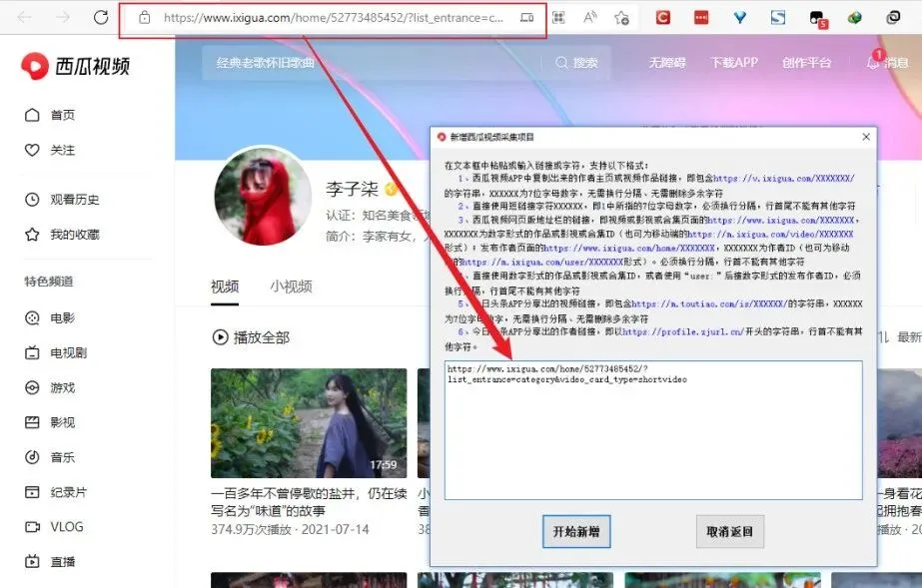Click the 李子柒 channel name text
Image resolution: width=922 pixels, height=588 pixels.
coord(353,189)
